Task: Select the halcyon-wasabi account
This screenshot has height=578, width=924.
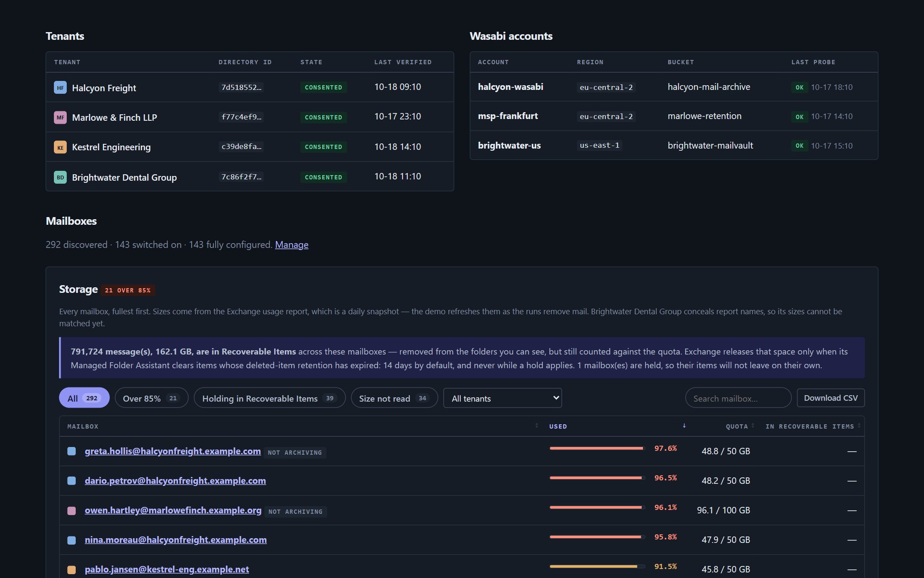Action: (x=510, y=87)
